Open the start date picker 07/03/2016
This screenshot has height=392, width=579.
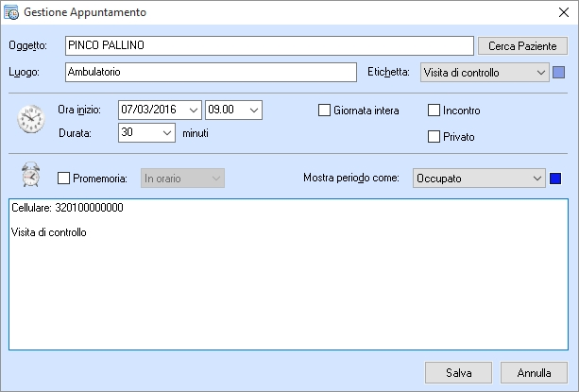coord(160,110)
